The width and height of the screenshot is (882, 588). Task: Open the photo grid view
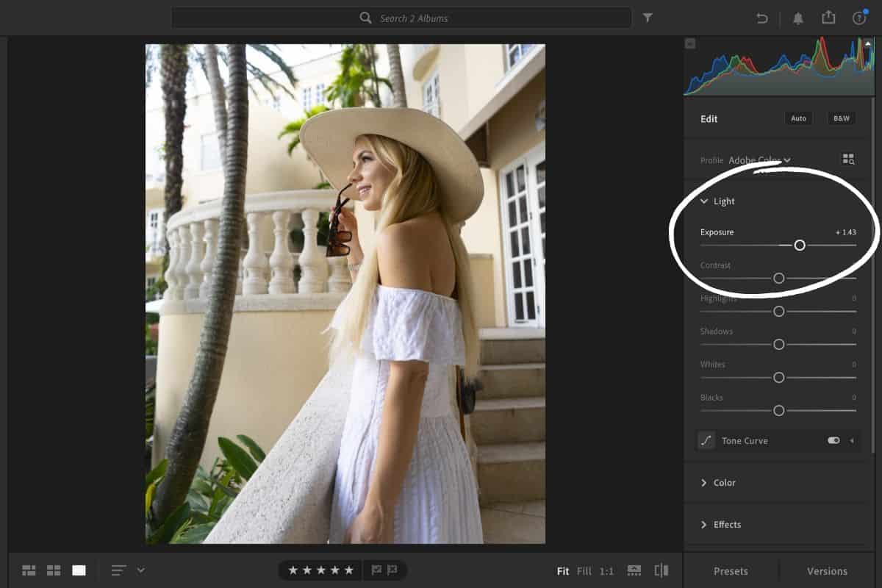click(28, 570)
